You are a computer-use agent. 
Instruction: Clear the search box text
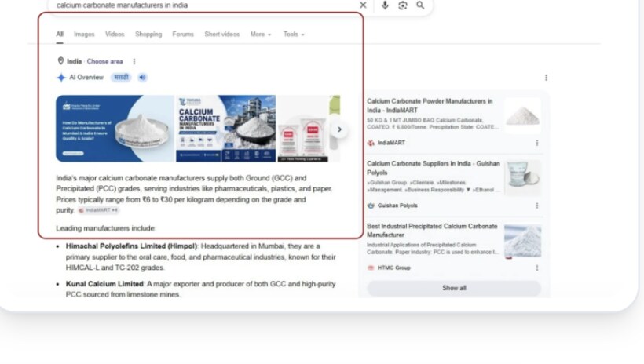[x=363, y=5]
